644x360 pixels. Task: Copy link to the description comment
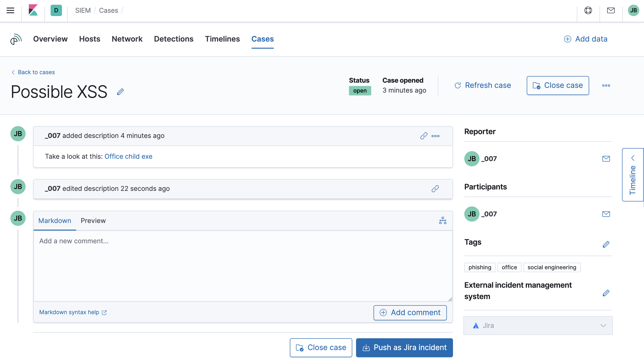pyautogui.click(x=423, y=136)
